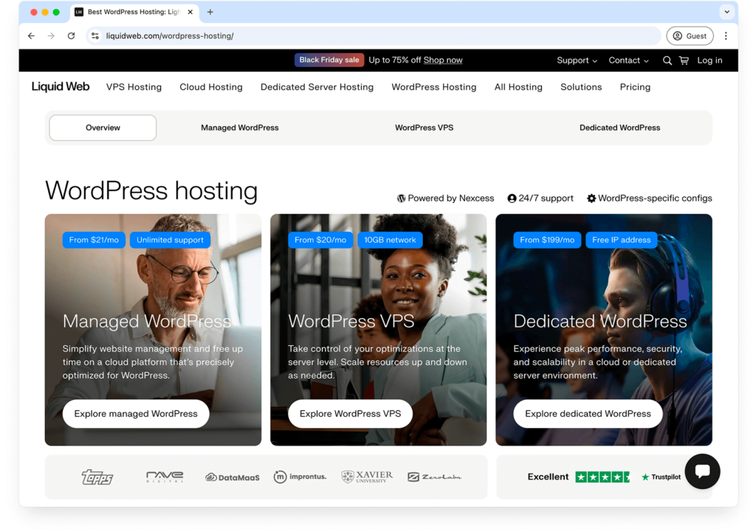Click the From $21/mo badge
Viewport: 756px width, 532px height.
coord(94,240)
